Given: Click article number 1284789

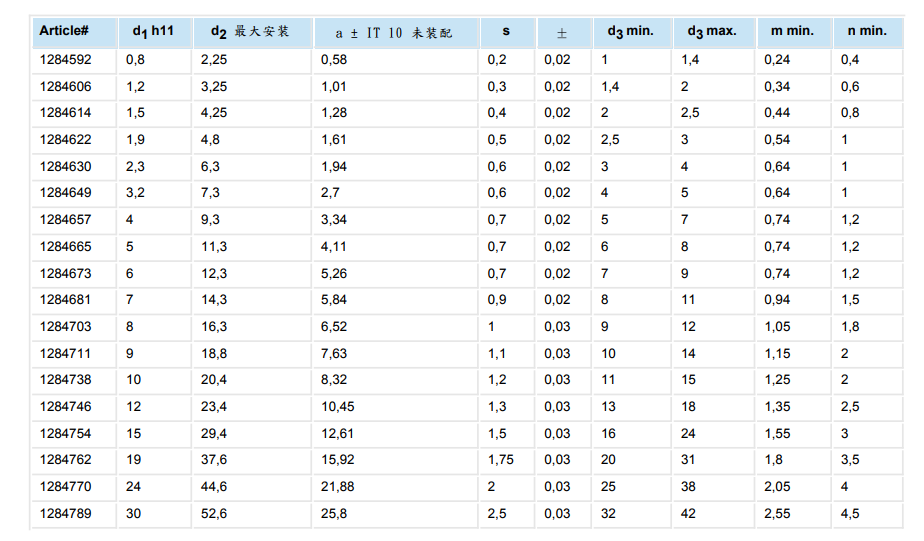Looking at the screenshot, I should point(65,513).
